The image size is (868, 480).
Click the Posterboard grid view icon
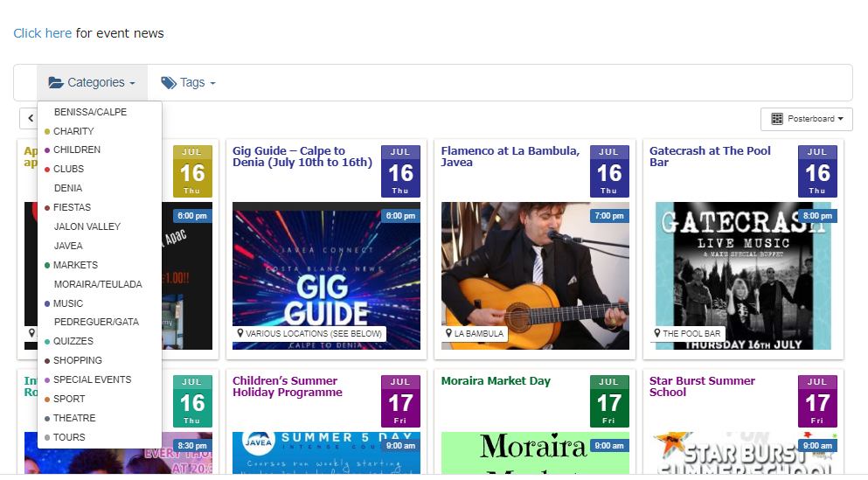point(777,119)
